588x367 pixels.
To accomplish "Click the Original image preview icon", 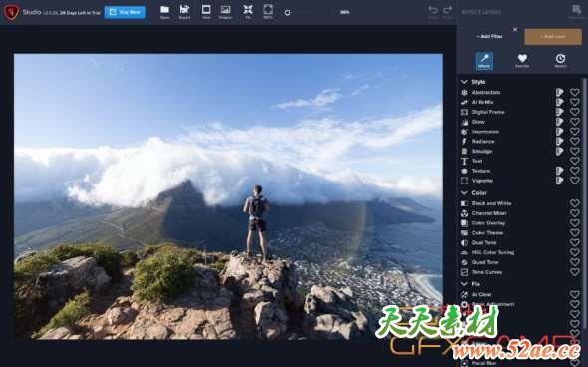I will click(x=226, y=9).
